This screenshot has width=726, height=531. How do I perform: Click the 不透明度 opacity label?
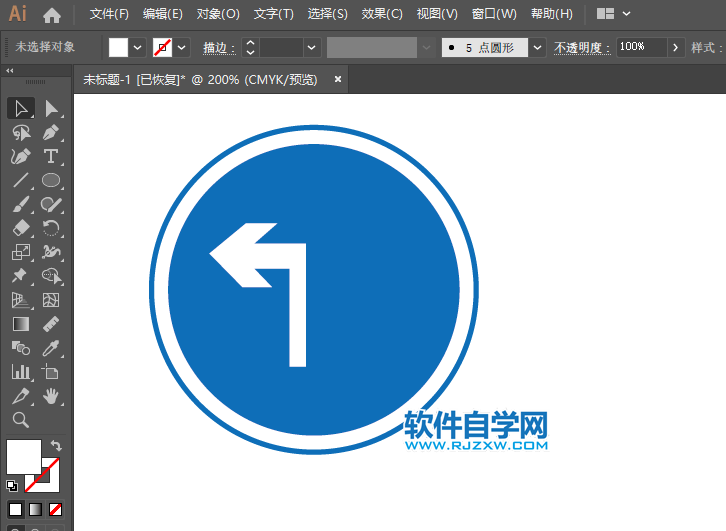point(582,47)
